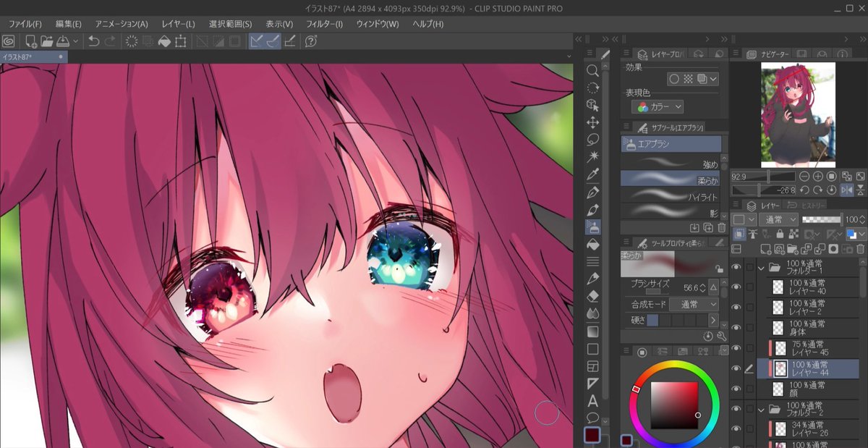Hide 身体 layer using eye icon
The height and width of the screenshot is (448, 868).
tap(736, 328)
